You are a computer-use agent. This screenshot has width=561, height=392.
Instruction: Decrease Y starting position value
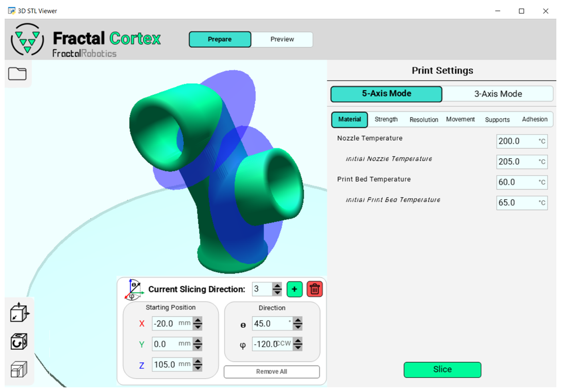197,347
